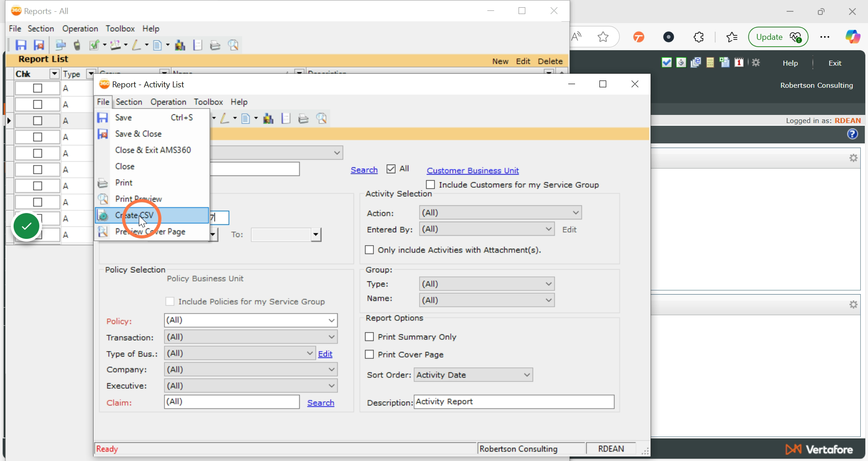Open Operation menu in Activity List window

[x=168, y=102]
